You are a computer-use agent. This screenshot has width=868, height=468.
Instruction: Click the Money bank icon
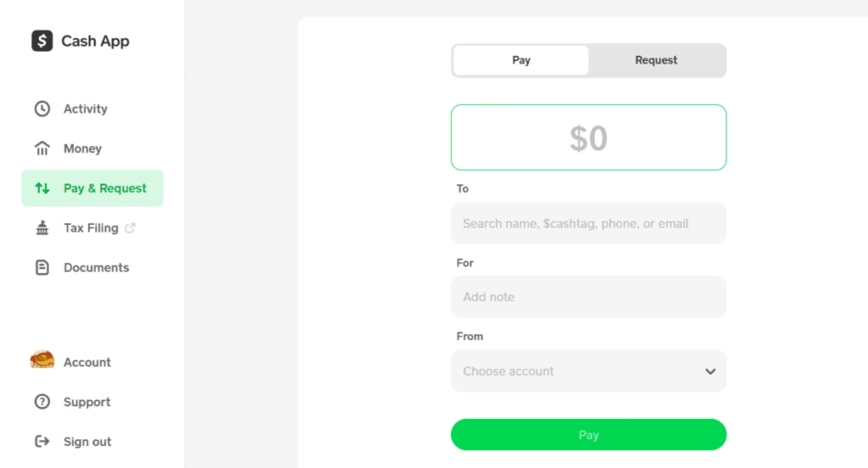tap(42, 148)
